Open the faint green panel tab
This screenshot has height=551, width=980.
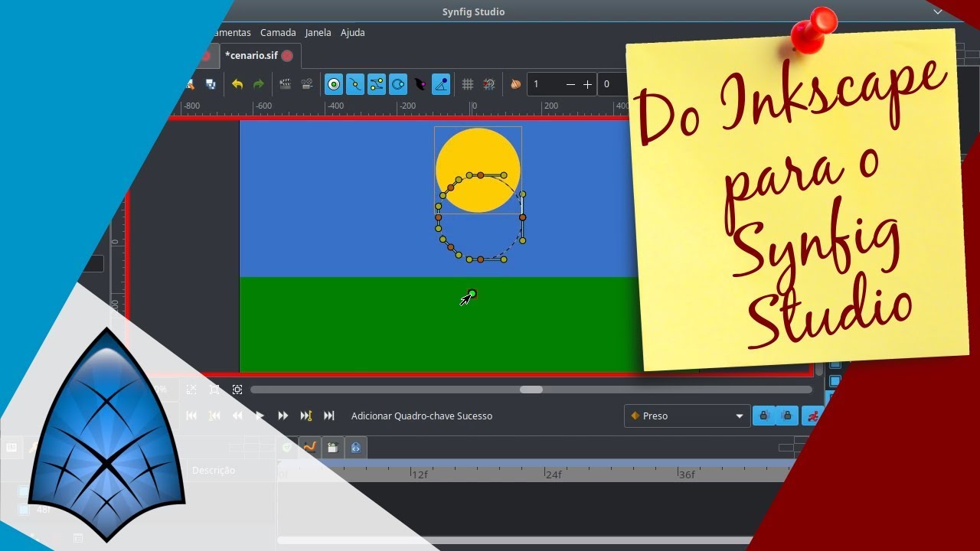287,448
